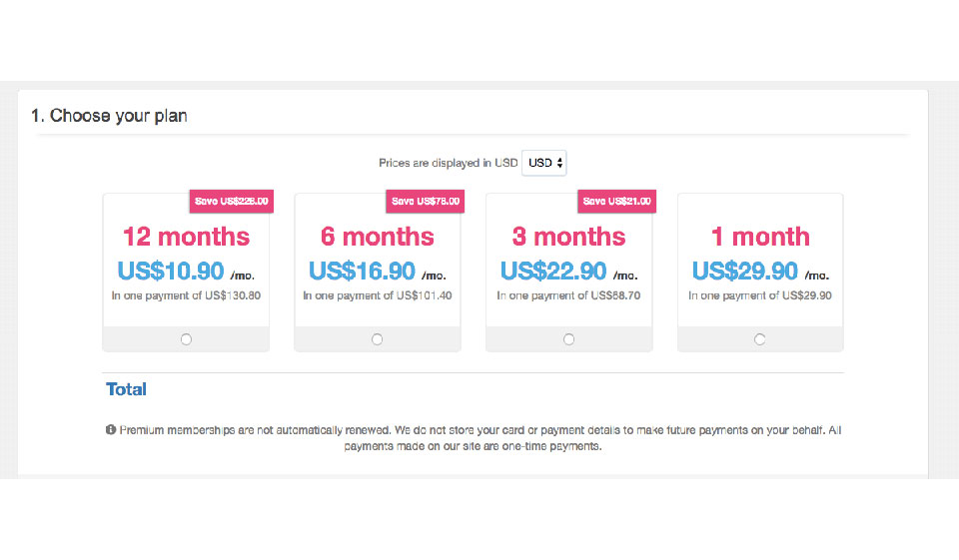This screenshot has height=560, width=959.
Task: Select the 12 months plan radio button
Action: [x=186, y=339]
